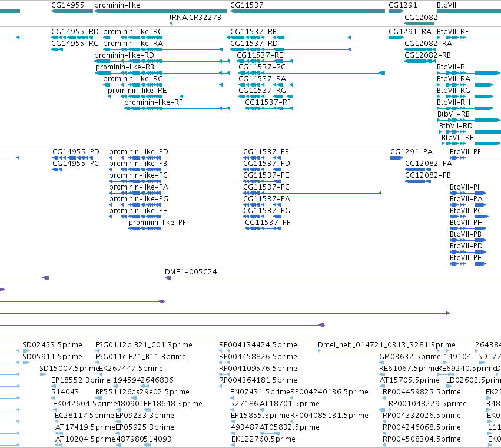Image resolution: width=501 pixels, height=448 pixels.
Task: Click transcript CG11537-RD
Action: [254, 44]
